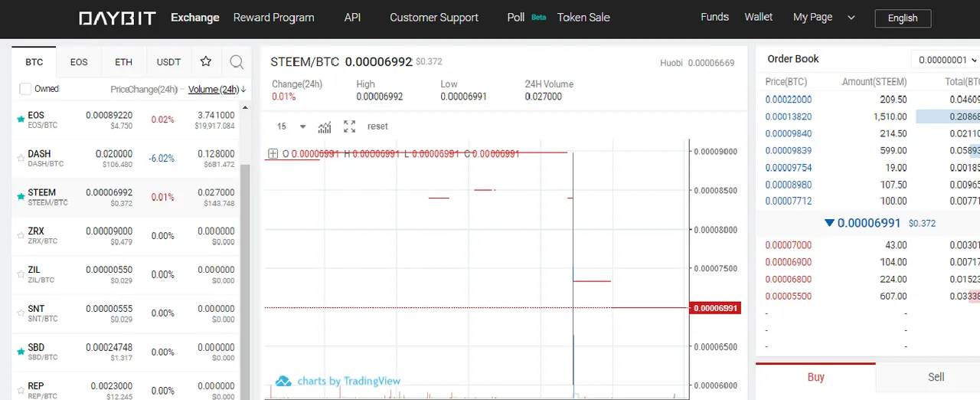Click ask price 0.00008980

[789, 185]
